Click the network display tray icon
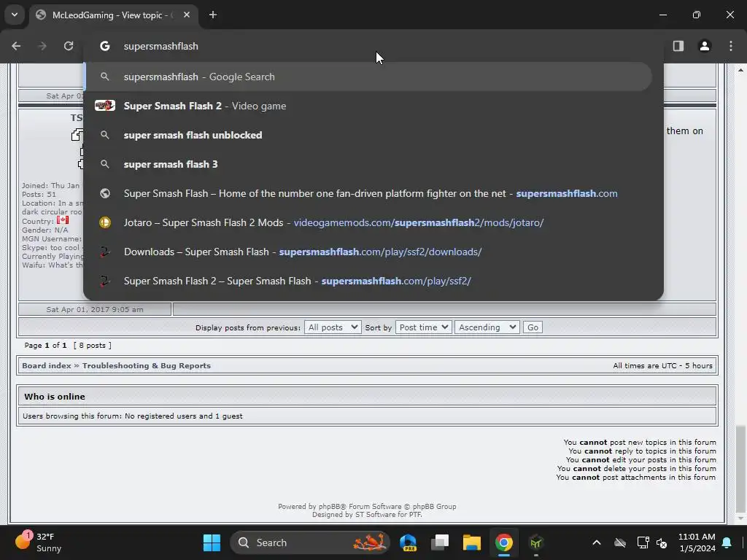 (643, 542)
